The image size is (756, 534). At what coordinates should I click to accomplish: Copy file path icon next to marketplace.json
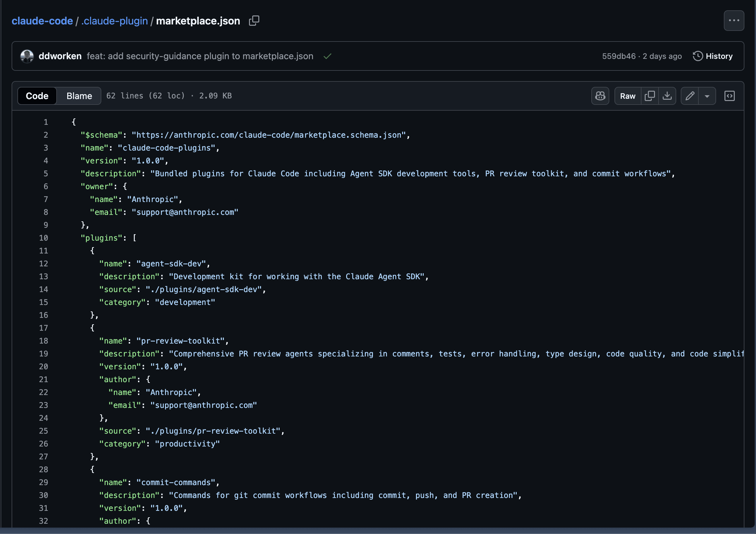pyautogui.click(x=254, y=21)
